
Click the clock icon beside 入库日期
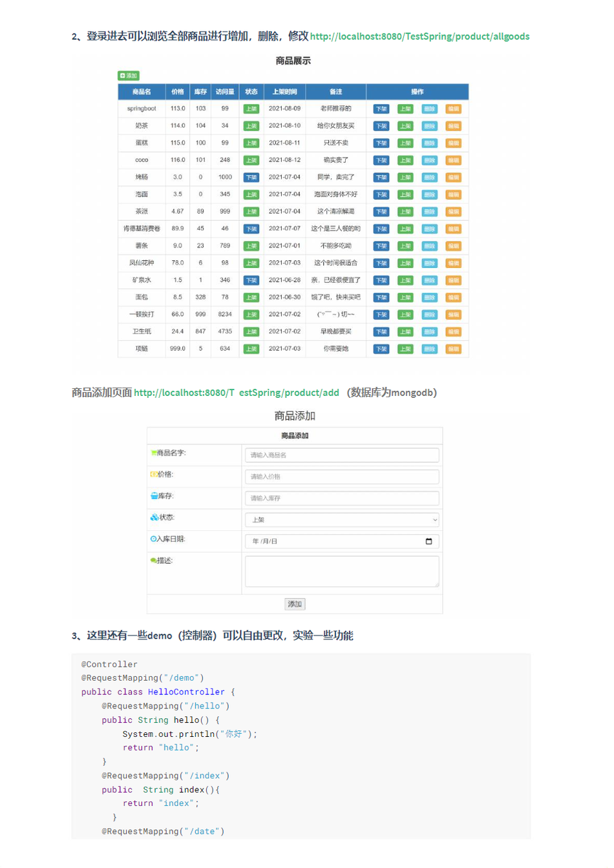[x=153, y=539]
